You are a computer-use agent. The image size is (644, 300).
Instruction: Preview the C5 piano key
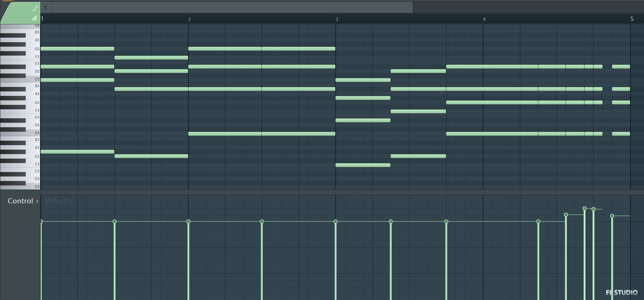point(20,79)
